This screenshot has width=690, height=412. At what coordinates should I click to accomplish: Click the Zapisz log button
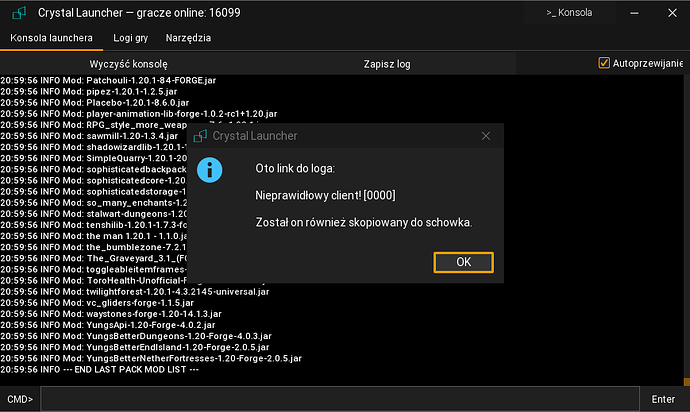(x=387, y=64)
